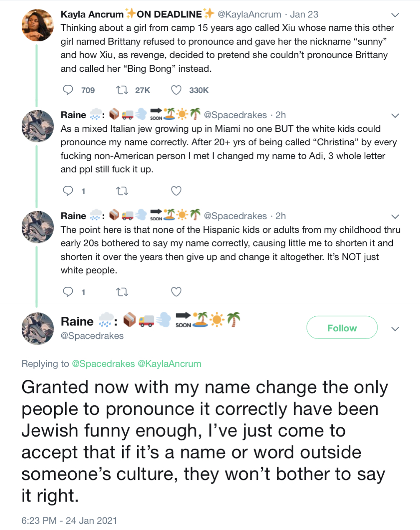Image resolution: width=420 pixels, height=530 pixels.
Task: Open @Spacedrakes link in 'Replying to' line
Action: click(x=103, y=363)
